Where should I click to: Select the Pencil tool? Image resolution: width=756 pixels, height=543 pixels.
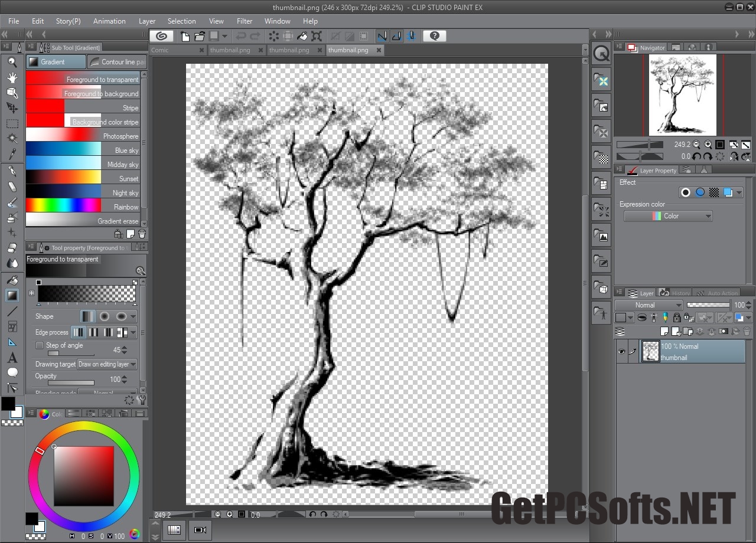click(x=12, y=187)
